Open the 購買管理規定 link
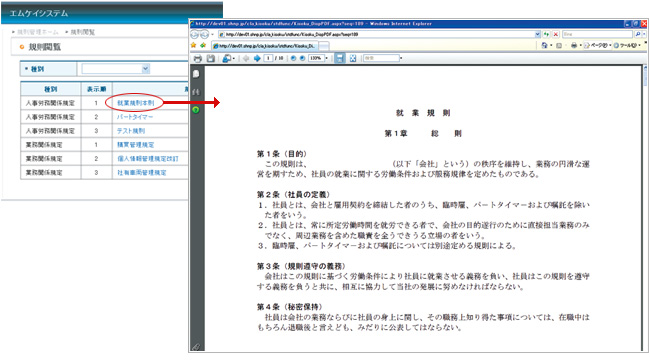 click(135, 145)
